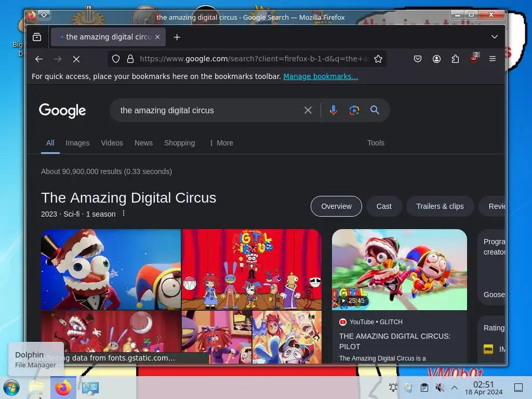
Task: Click the show desktop button
Action: [x=518, y=388]
